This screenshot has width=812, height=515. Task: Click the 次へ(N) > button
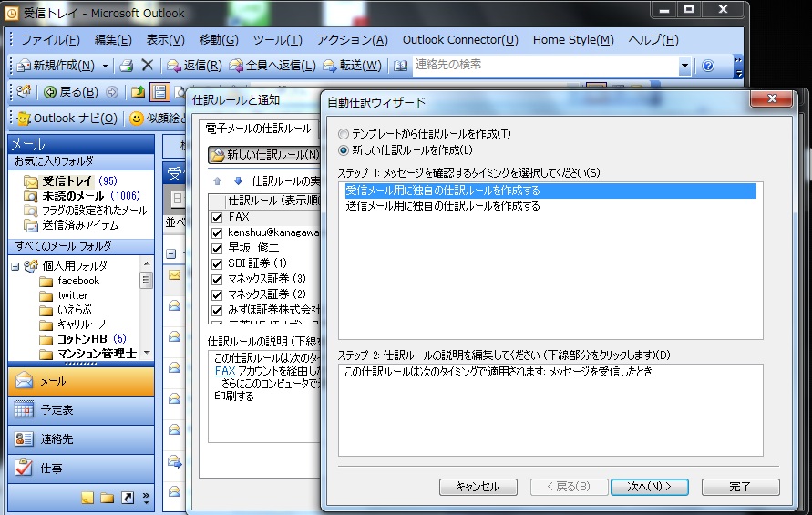(x=650, y=487)
